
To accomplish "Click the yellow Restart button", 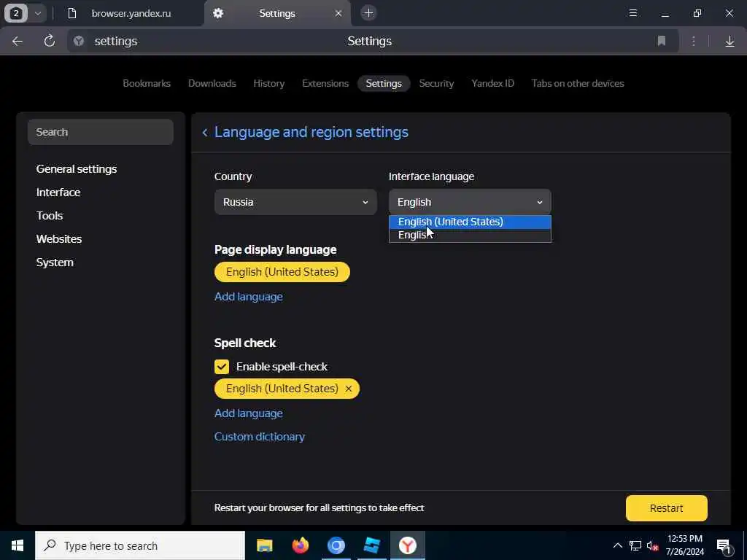I will (667, 508).
